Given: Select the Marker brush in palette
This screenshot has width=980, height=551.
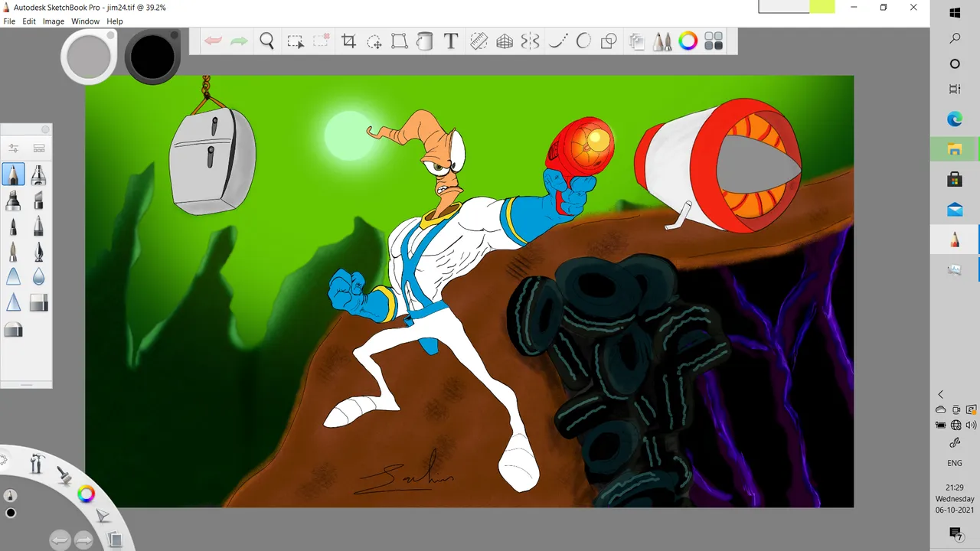Looking at the screenshot, I should [x=13, y=201].
